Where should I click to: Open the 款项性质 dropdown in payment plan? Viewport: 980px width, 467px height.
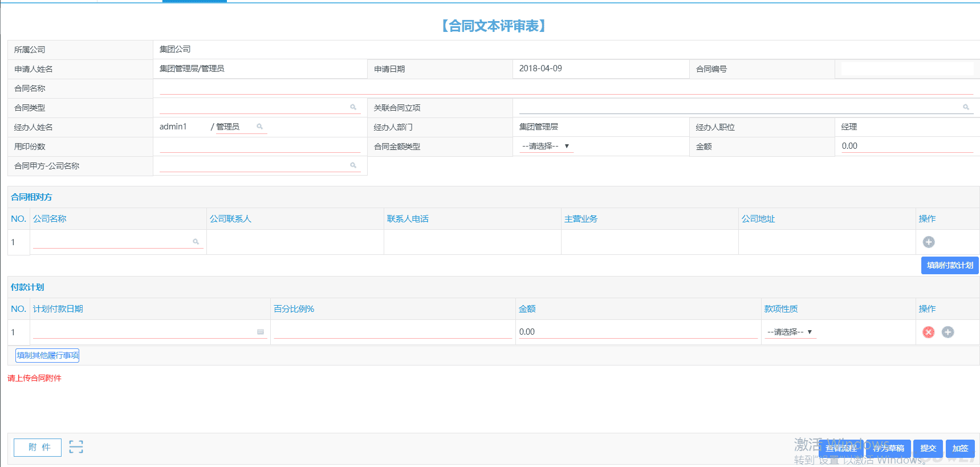[x=791, y=332]
